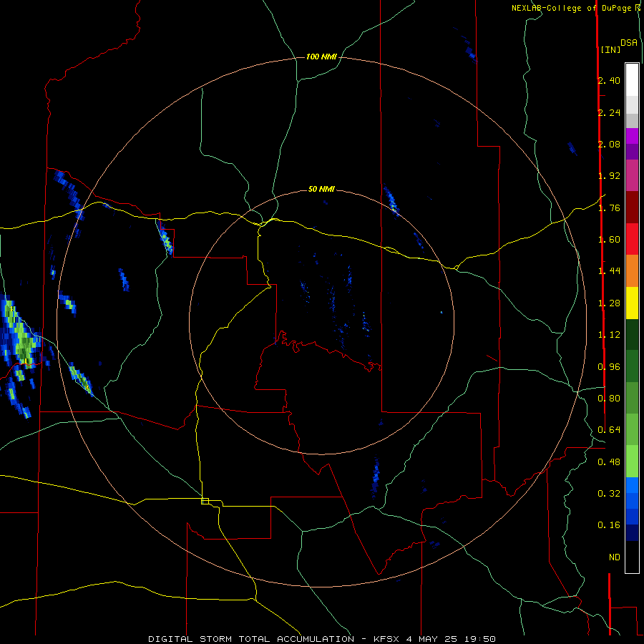
Task: Click the 0.80 legend value
Action: coord(609,399)
